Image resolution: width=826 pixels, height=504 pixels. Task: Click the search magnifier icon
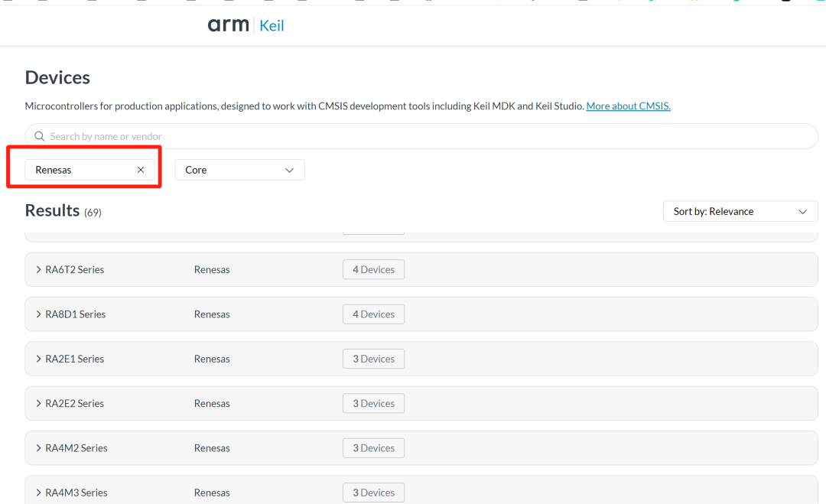tap(40, 136)
